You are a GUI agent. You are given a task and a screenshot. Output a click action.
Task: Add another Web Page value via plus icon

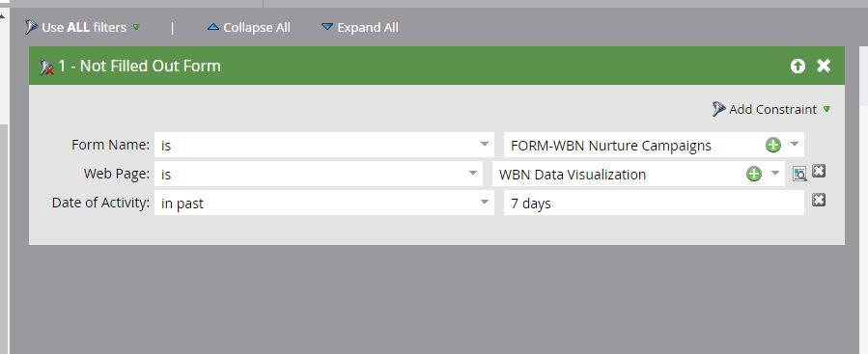[x=753, y=175]
